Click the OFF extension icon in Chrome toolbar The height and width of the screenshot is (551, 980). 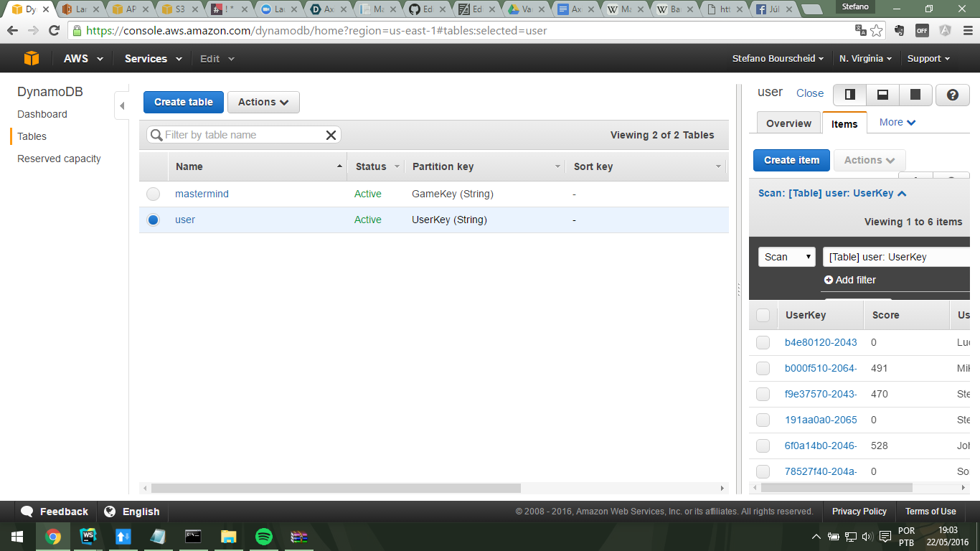922,30
